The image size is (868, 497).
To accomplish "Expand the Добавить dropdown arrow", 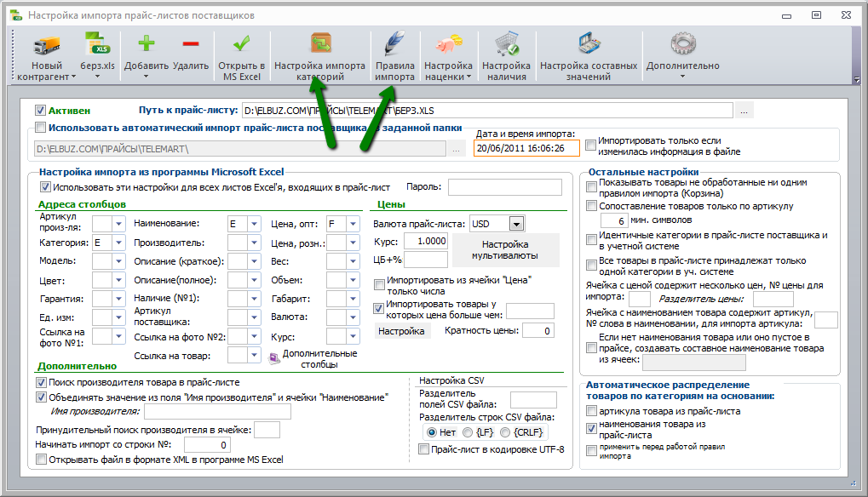I will (147, 77).
